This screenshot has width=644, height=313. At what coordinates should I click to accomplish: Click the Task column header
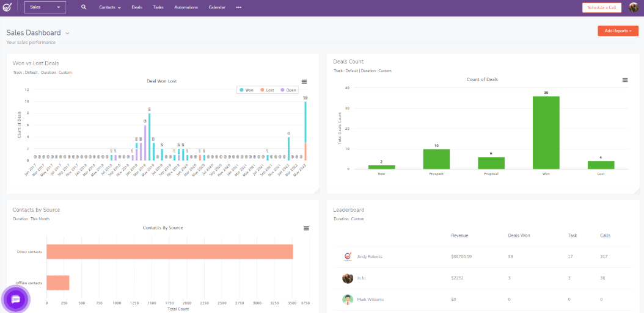[573, 236]
